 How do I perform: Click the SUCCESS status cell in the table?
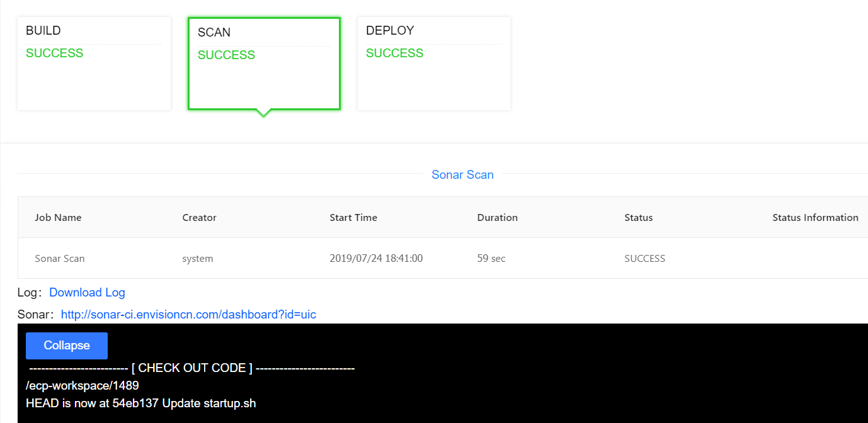644,259
